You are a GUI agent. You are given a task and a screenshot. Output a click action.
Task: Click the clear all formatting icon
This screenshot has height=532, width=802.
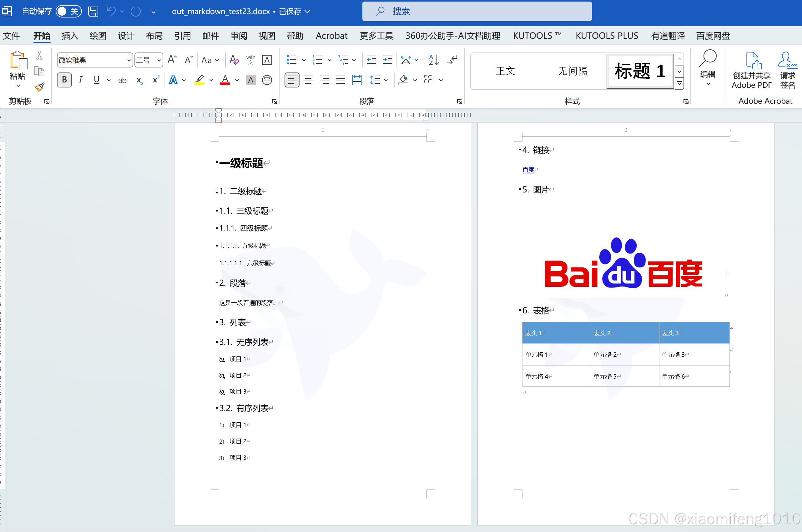[234, 60]
